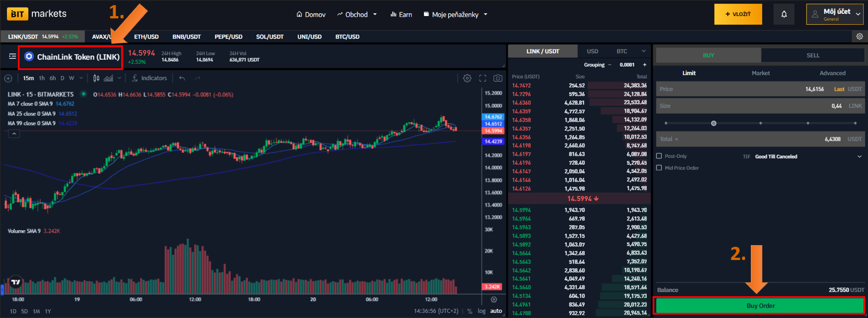
Task: Open chart settings gear icon
Action: point(467,78)
